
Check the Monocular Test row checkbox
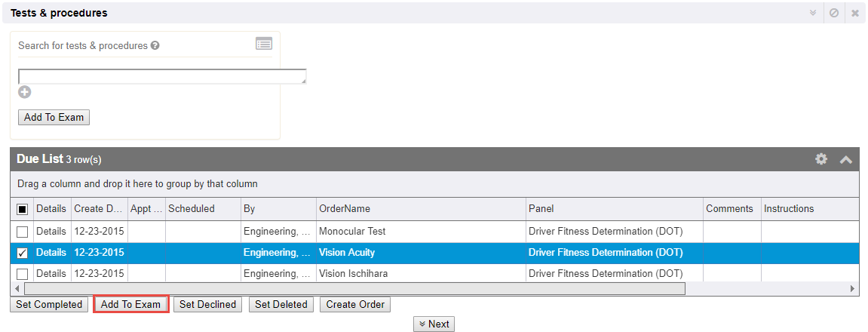[x=22, y=232]
